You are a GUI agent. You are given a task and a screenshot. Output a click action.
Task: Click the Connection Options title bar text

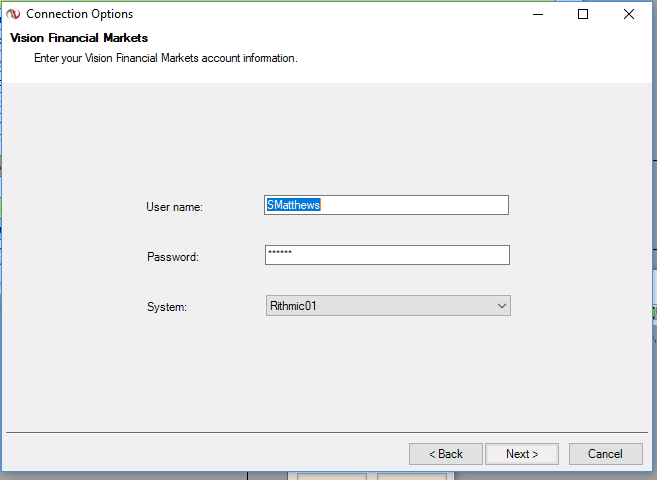tap(79, 14)
